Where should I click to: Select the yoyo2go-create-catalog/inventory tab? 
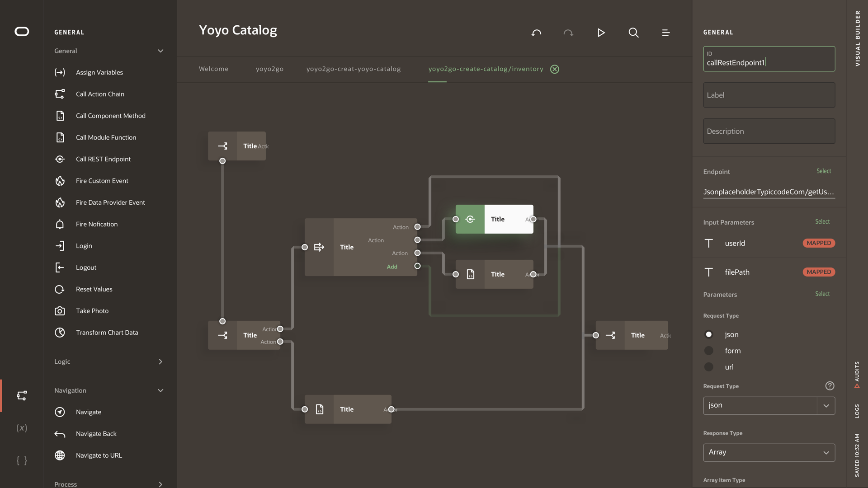tap(486, 69)
